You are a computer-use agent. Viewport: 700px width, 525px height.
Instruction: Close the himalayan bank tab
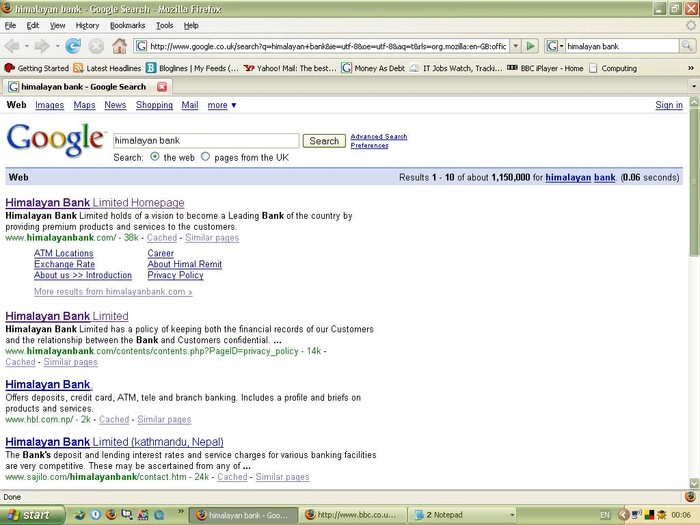(x=162, y=87)
